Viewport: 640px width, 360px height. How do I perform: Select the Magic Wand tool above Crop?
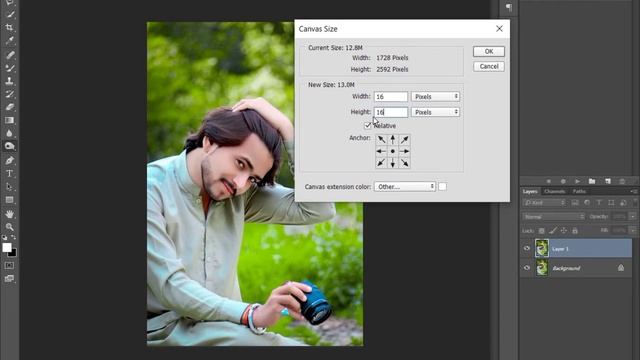9,15
